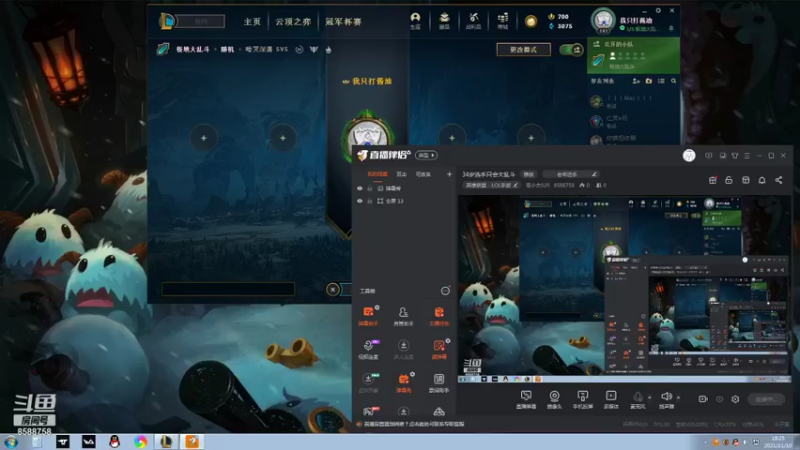Click the stream start/stop pill button
This screenshot has height=450, width=800.
(x=767, y=399)
